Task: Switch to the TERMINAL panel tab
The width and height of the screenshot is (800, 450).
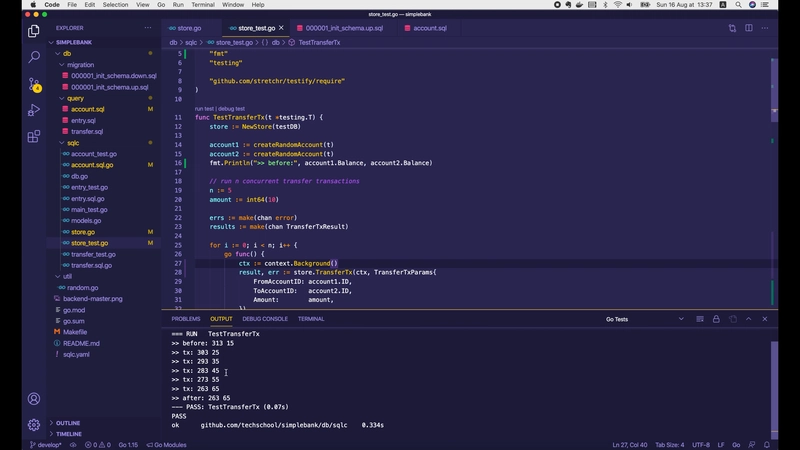Action: tap(311, 319)
